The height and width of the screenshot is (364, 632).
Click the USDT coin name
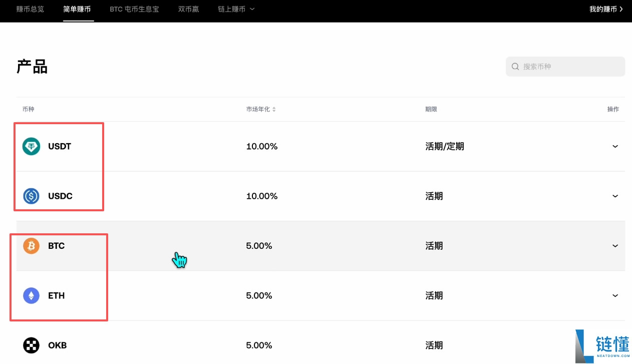[60, 146]
